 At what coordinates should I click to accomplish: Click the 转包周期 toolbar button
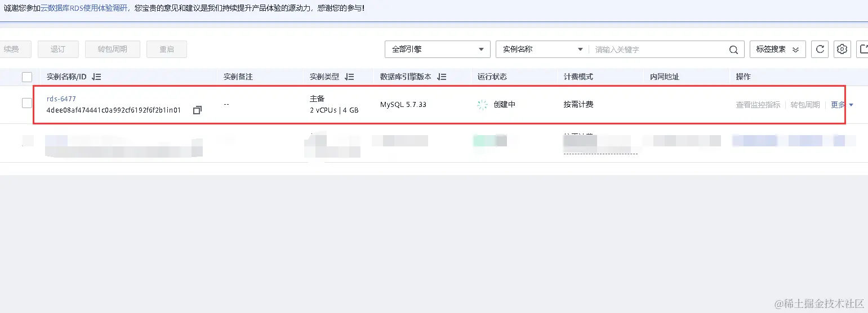point(113,50)
